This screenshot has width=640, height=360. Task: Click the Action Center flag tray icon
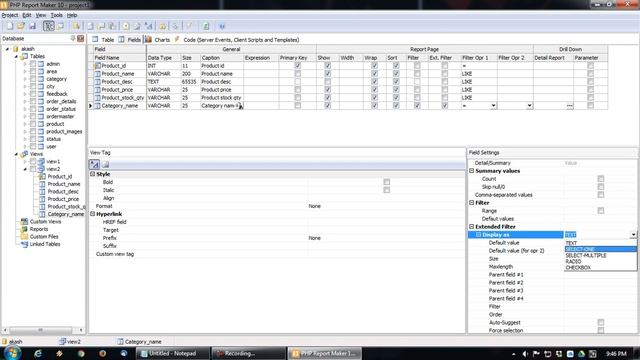click(x=536, y=354)
